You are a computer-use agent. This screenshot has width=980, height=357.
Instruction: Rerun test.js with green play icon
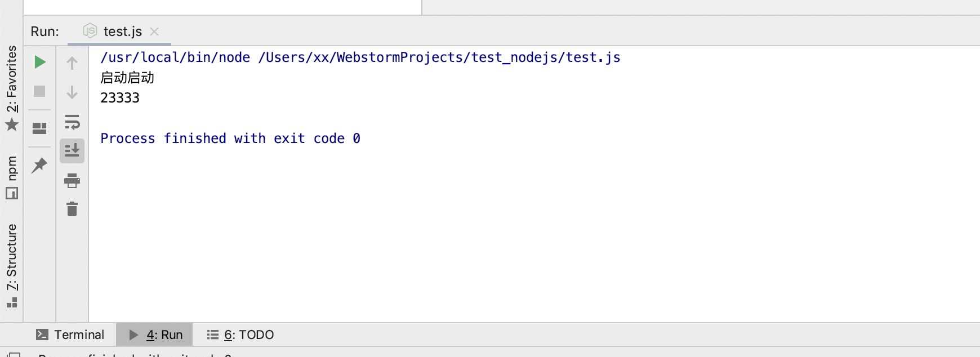(39, 62)
